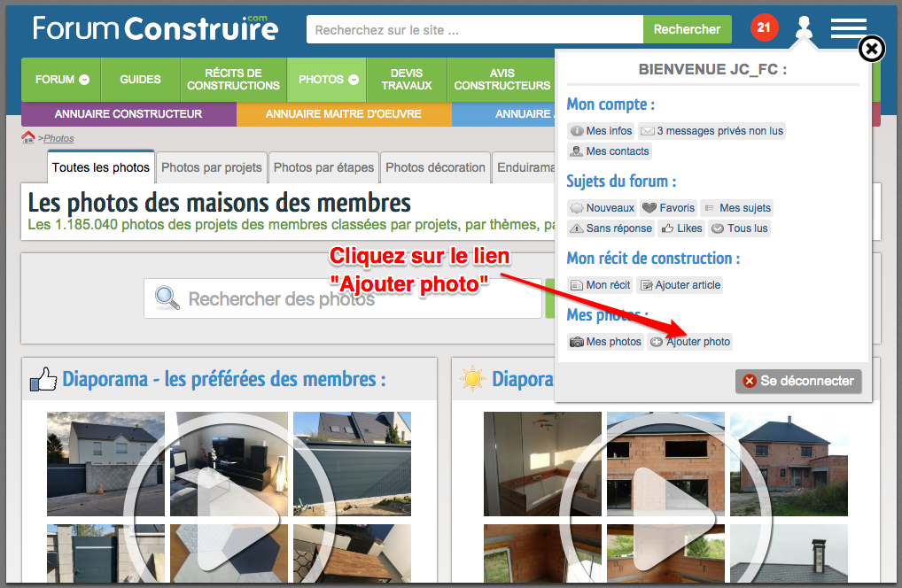The width and height of the screenshot is (902, 588).
Task: Expand the FORUM dropdown menu
Action: pyautogui.click(x=61, y=80)
